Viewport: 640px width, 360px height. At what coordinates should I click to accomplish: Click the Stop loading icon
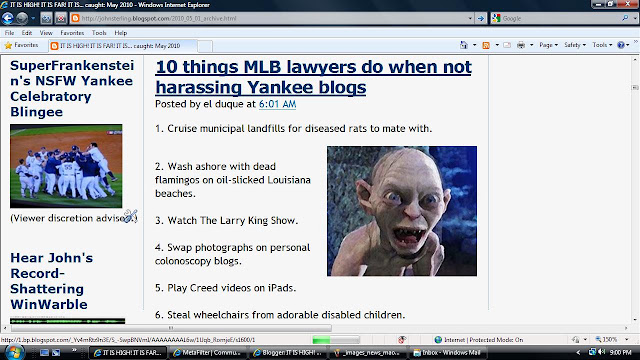pyautogui.click(x=60, y=18)
